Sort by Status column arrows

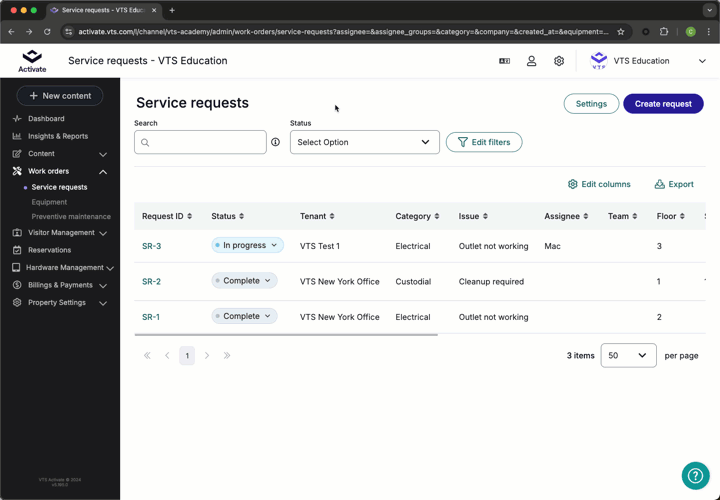click(x=242, y=216)
